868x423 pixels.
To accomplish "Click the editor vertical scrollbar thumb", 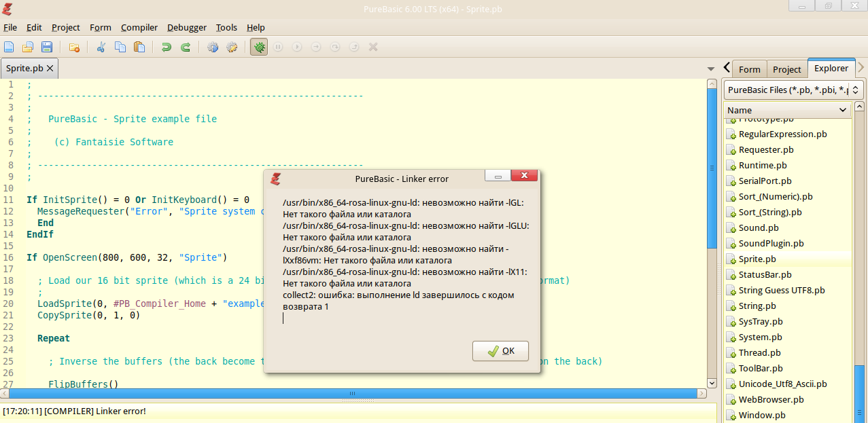I will click(x=712, y=170).
